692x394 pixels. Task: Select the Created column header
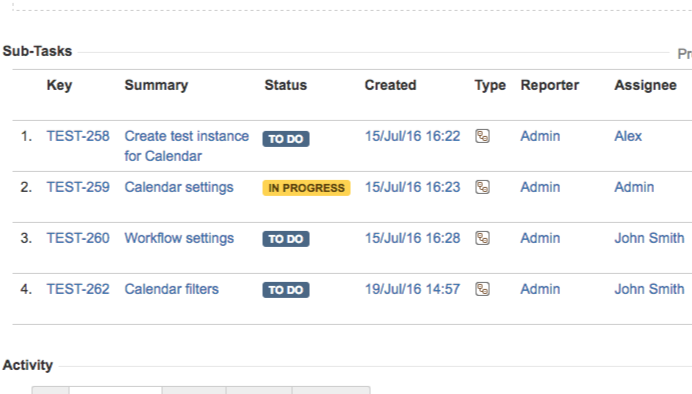[x=390, y=85]
